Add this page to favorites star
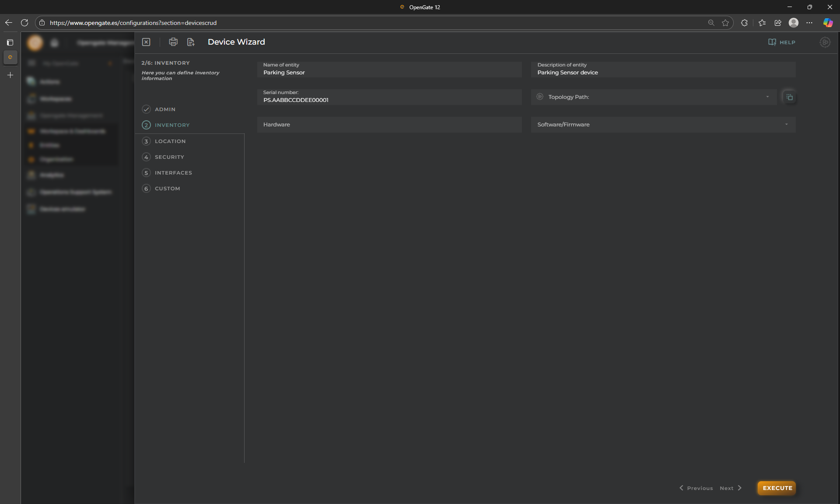Viewport: 840px width, 504px height. [725, 23]
